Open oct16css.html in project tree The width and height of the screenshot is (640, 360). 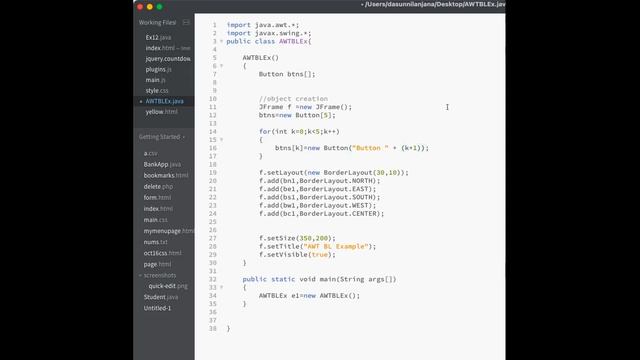click(x=162, y=253)
